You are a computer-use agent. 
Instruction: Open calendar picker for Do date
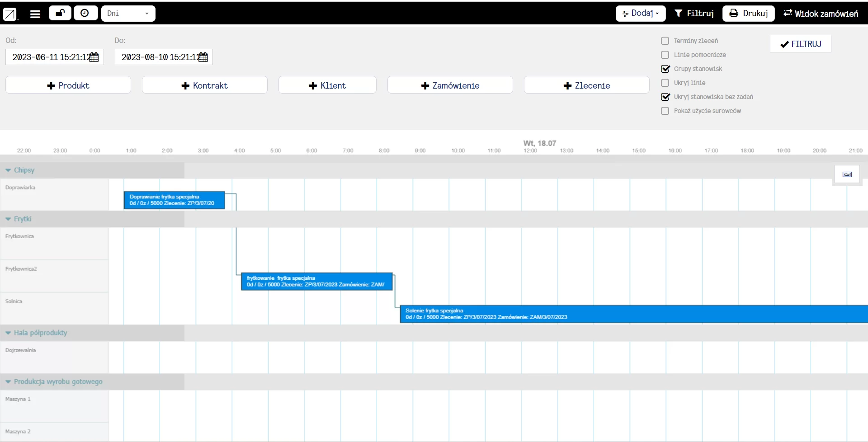click(x=203, y=57)
